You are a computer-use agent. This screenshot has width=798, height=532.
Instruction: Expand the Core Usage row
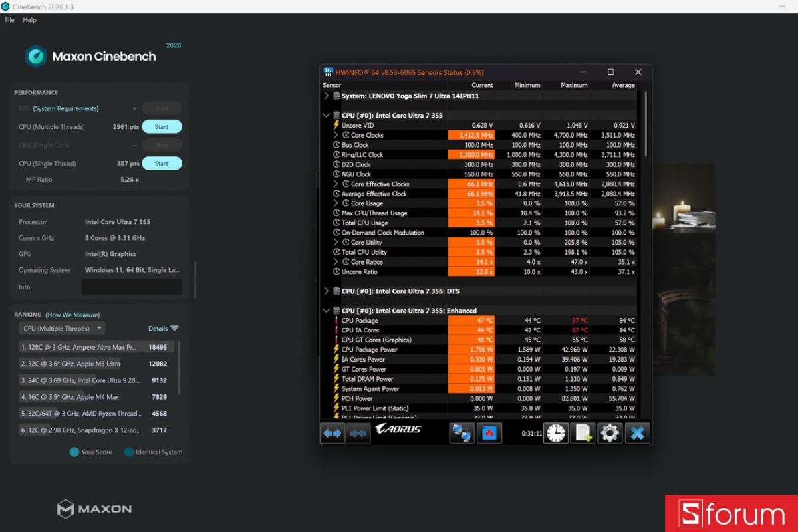coord(336,203)
